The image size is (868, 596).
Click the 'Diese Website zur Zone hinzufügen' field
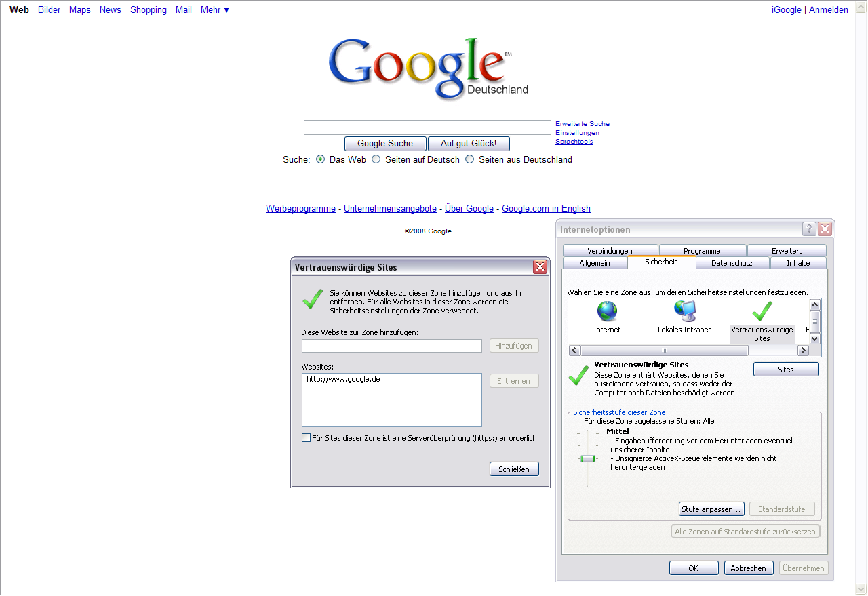click(x=391, y=346)
